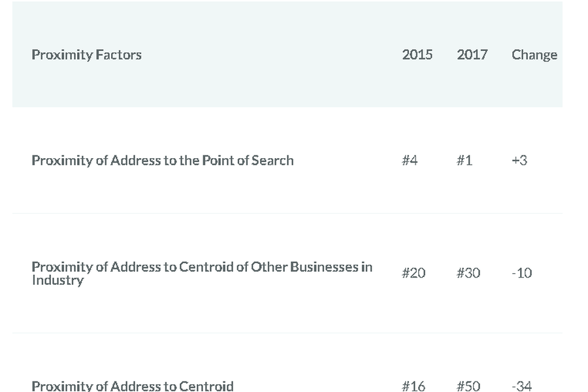Click the Proximity Factors column header
588x392 pixels.
click(87, 55)
